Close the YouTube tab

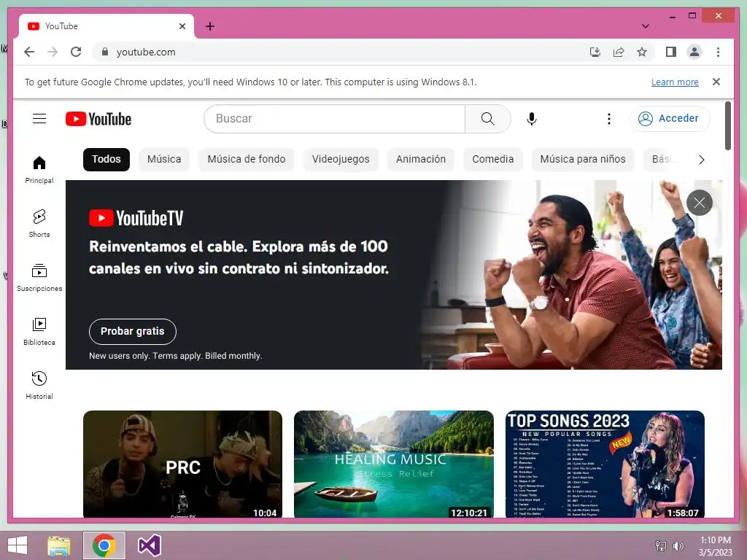182,26
